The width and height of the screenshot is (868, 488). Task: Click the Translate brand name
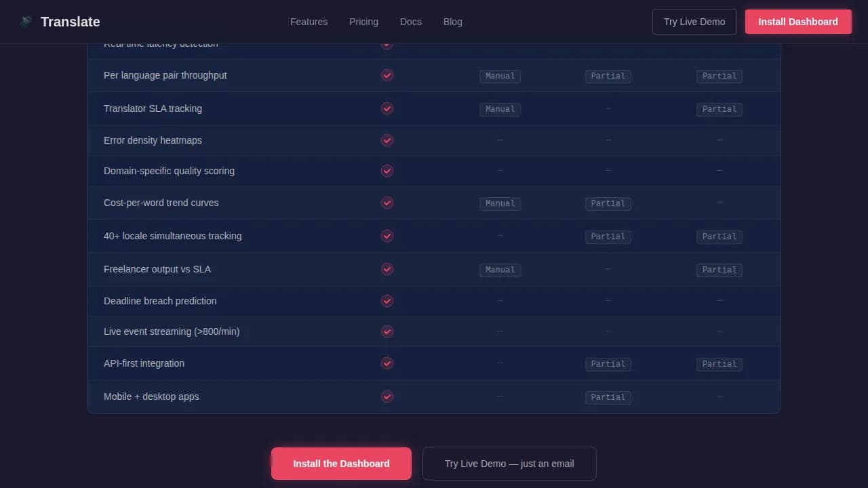pos(71,22)
